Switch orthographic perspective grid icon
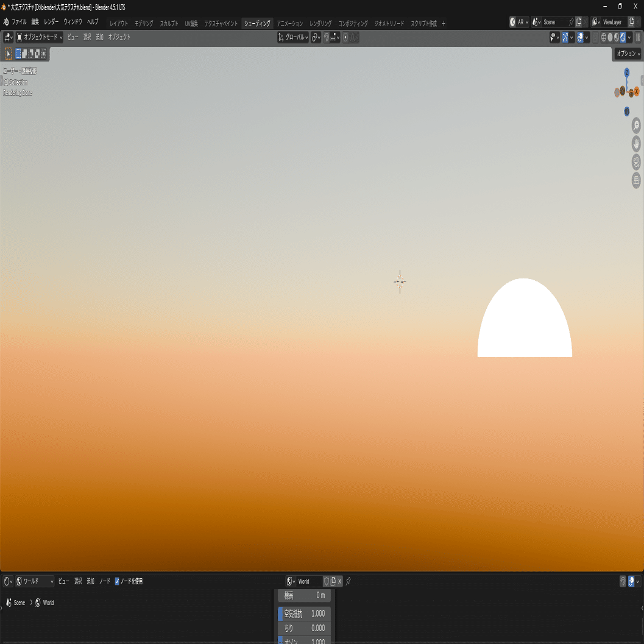Viewport: 644px width, 644px height. point(636,180)
